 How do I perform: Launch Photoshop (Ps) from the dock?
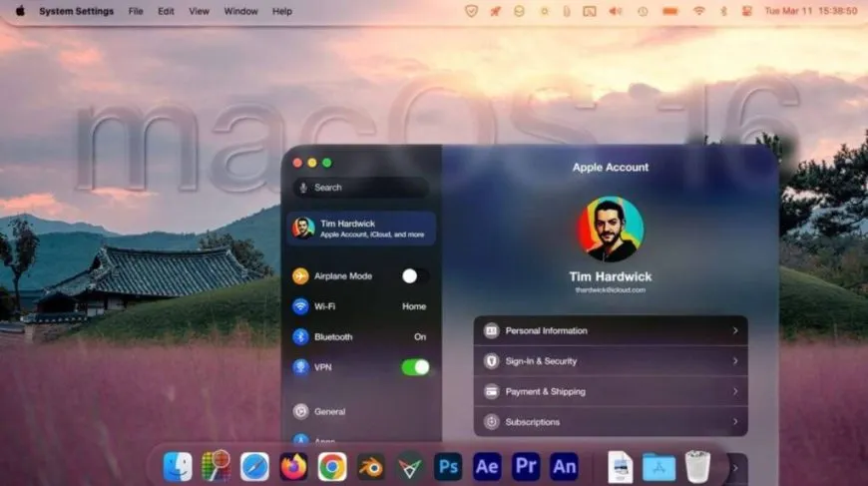tap(448, 467)
